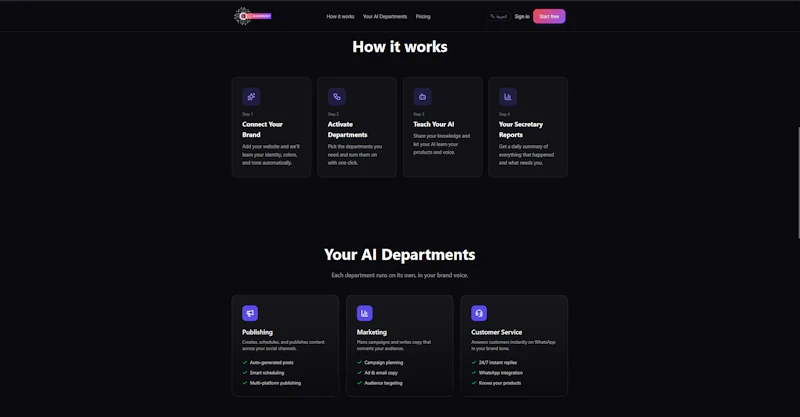Click the checkmark beside Campaign planning

pos(360,362)
